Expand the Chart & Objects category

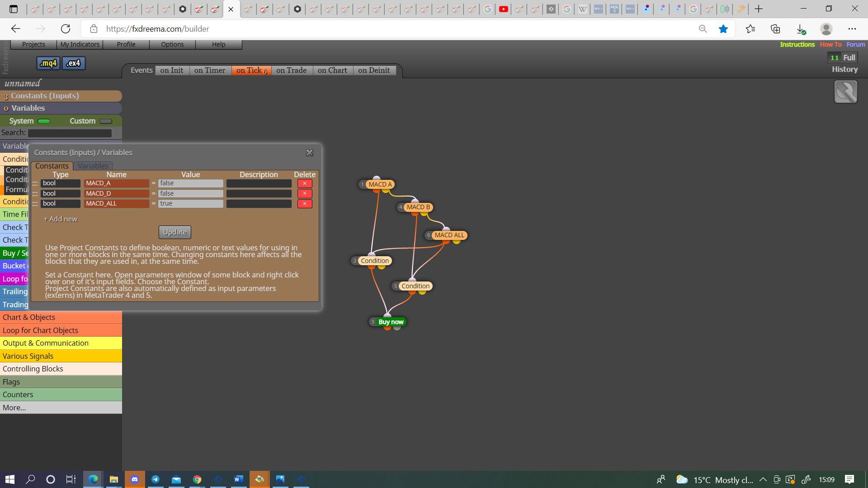[x=61, y=317]
